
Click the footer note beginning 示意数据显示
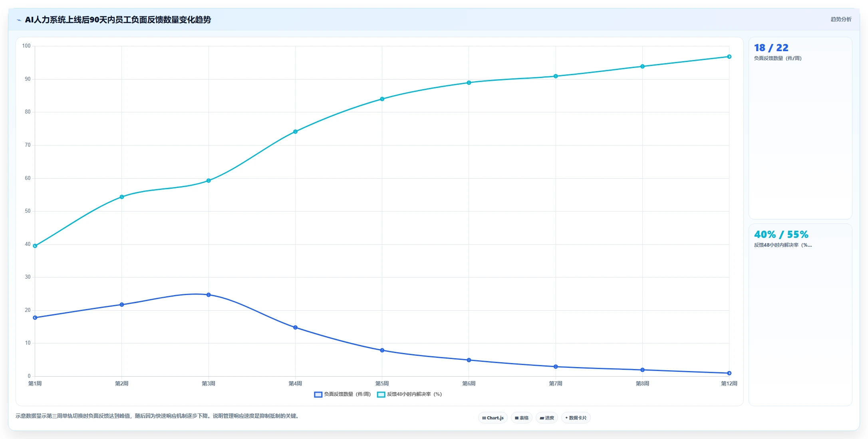(x=158, y=416)
